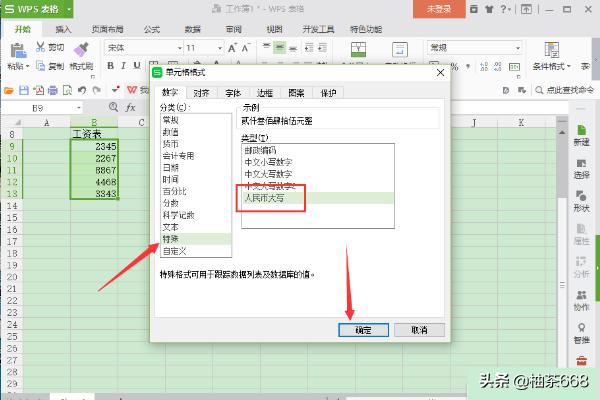
Task: Click the 剪切 cut icon
Action: click(48, 48)
